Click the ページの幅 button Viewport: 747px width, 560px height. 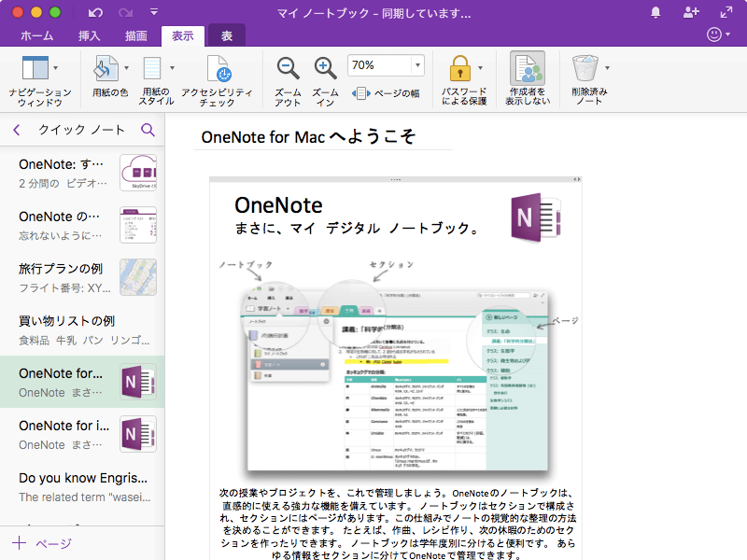386,93
